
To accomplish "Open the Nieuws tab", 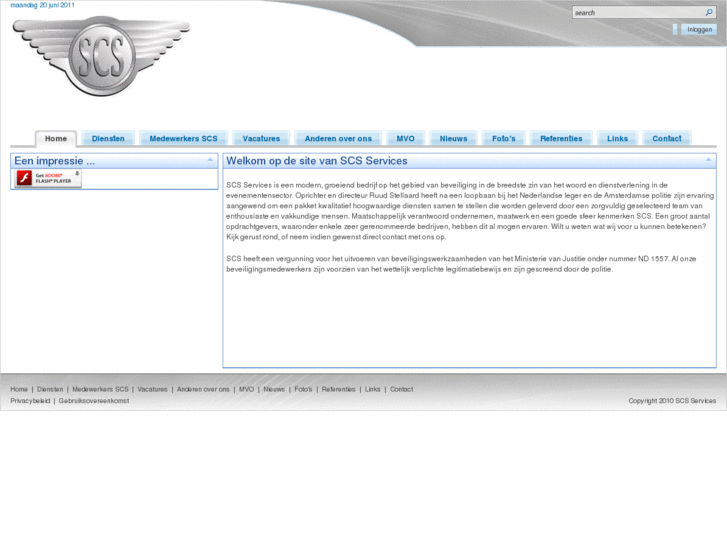I will tap(453, 138).
